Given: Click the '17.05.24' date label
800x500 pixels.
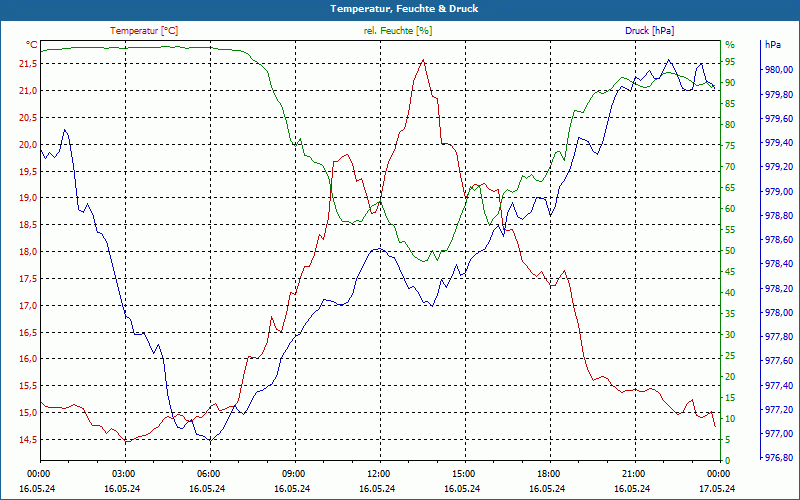Looking at the screenshot, I should click(717, 489).
